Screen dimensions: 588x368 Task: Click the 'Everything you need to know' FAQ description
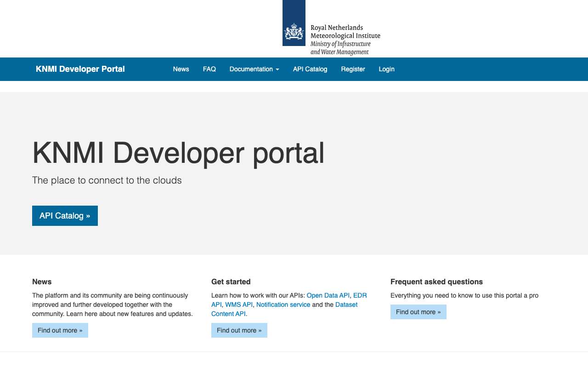pos(464,295)
